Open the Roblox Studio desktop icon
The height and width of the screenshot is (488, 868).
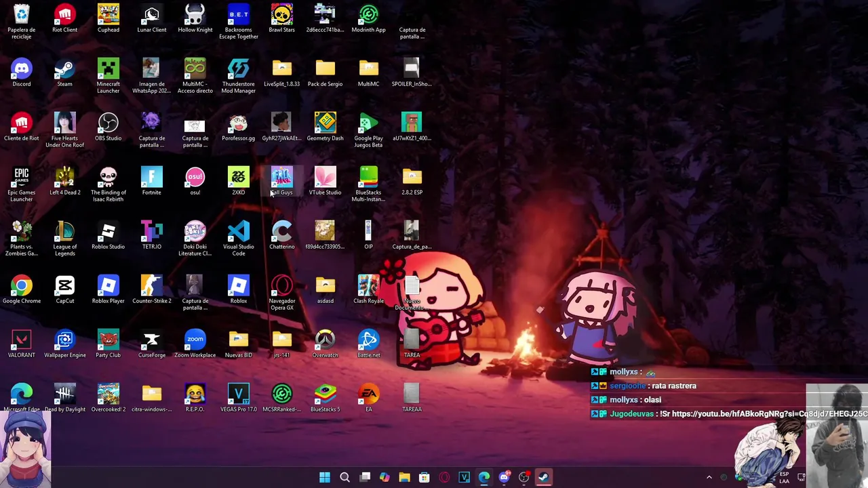tap(108, 235)
